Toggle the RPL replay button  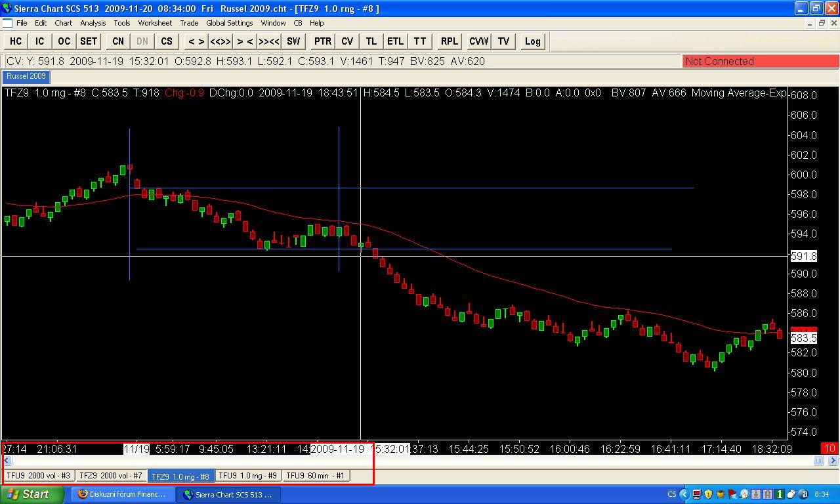tap(450, 41)
